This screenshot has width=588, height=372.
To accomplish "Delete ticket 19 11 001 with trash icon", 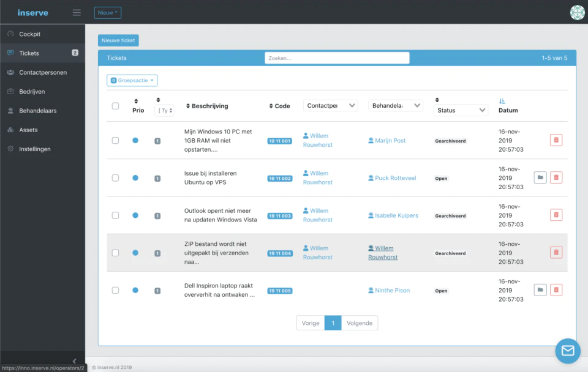I will tap(556, 140).
